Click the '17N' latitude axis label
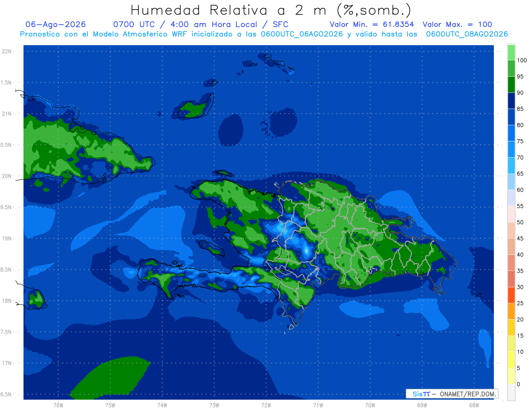 coord(8,363)
